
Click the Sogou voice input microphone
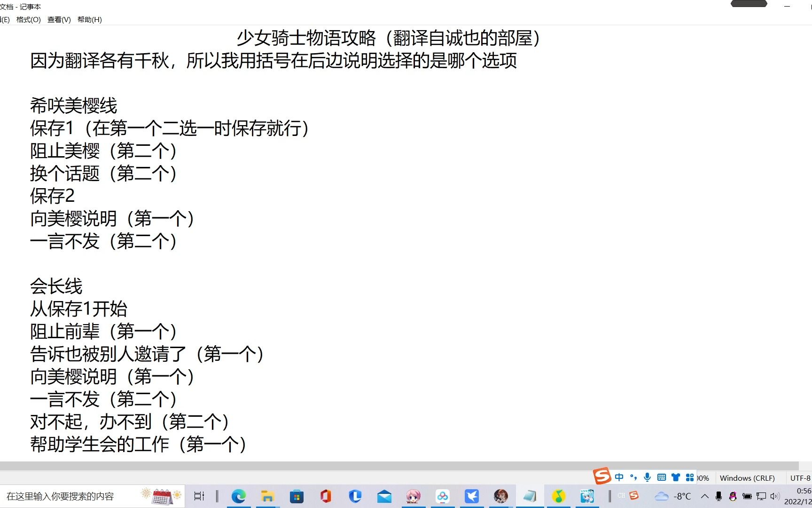[648, 477]
